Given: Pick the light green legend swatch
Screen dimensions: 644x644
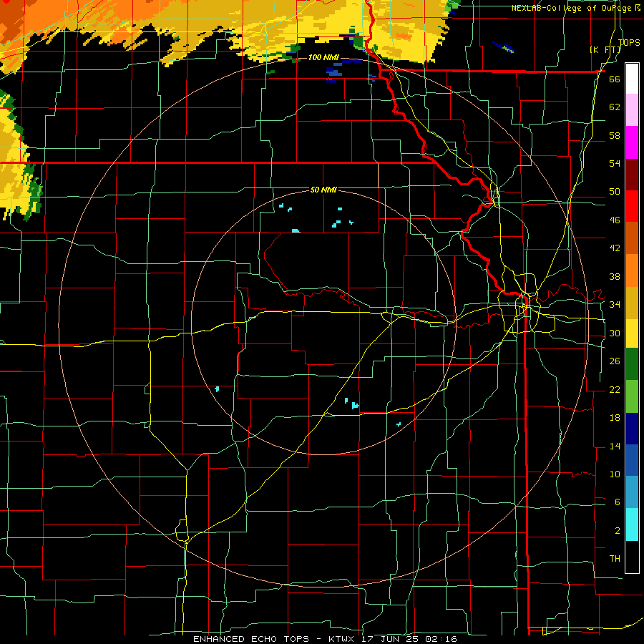Looking at the screenshot, I should pos(632,396).
